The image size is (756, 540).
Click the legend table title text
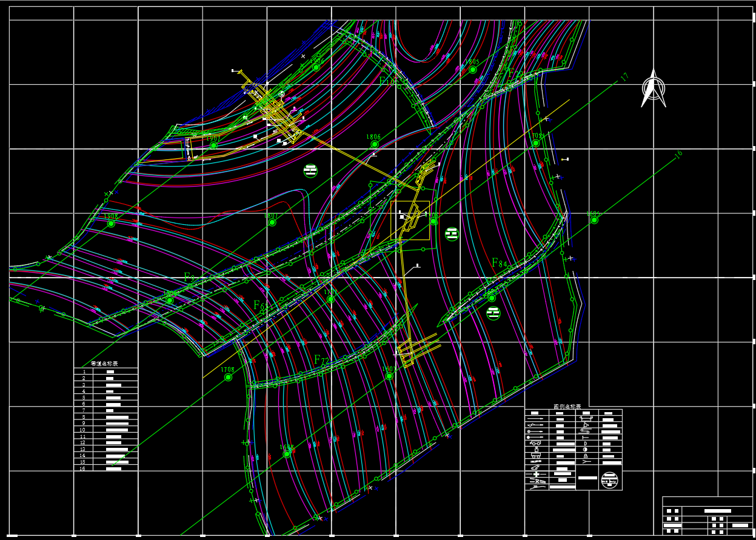tap(567, 407)
